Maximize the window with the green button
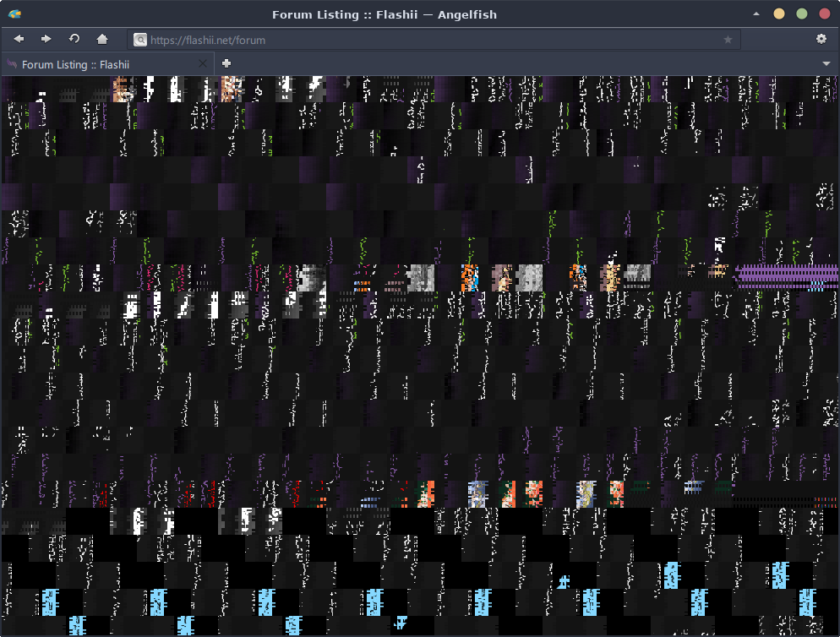The height and width of the screenshot is (637, 840). [802, 14]
